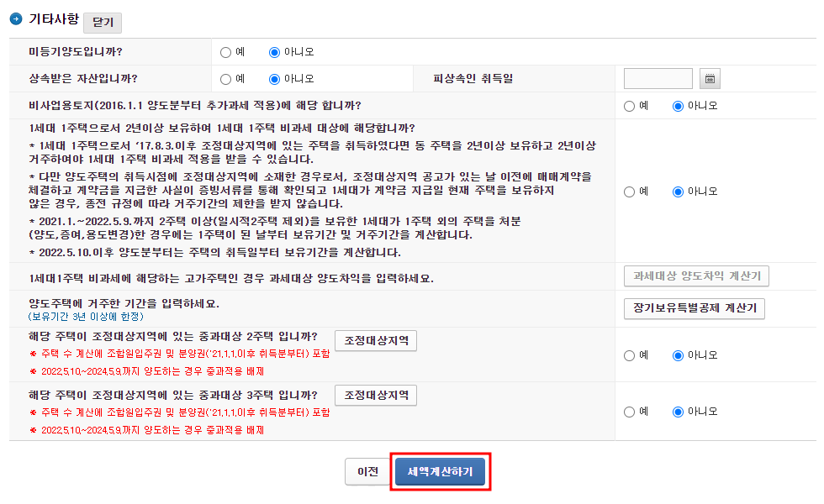Click the 피상속인 취득일 date input field
The height and width of the screenshot is (504, 824).
(658, 78)
